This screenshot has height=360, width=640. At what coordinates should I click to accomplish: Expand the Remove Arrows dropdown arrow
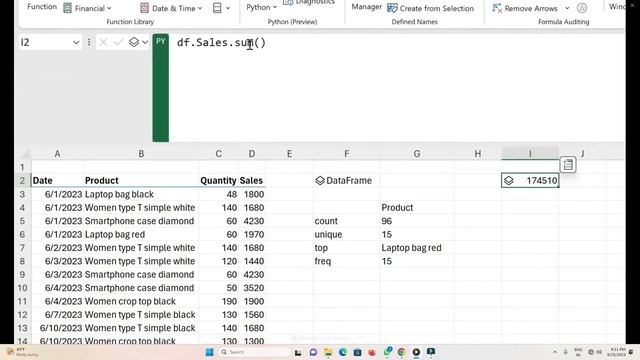point(567,8)
